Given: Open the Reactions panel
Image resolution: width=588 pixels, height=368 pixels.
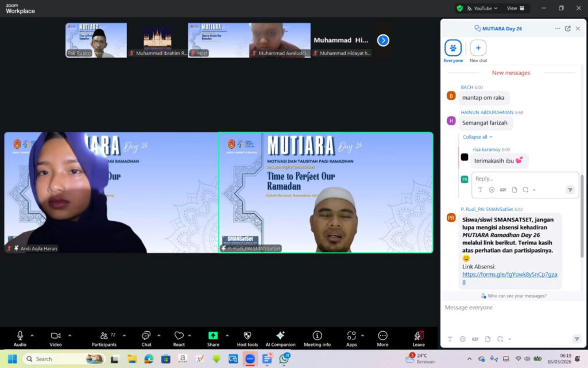Looking at the screenshot, I should tap(179, 336).
